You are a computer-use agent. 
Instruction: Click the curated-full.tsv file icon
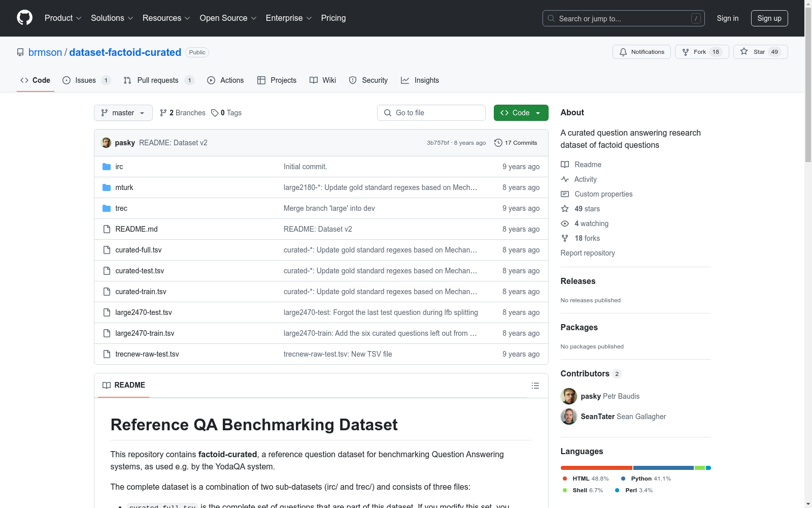coord(107,250)
